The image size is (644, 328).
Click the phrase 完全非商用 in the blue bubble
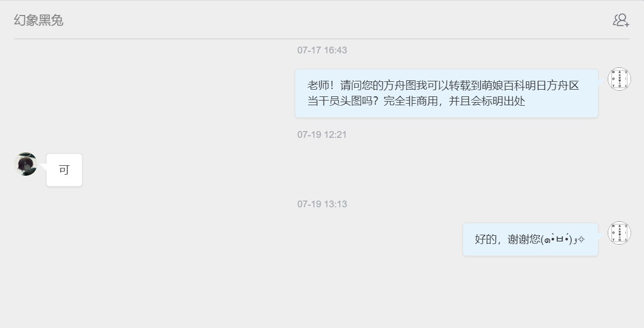(411, 101)
